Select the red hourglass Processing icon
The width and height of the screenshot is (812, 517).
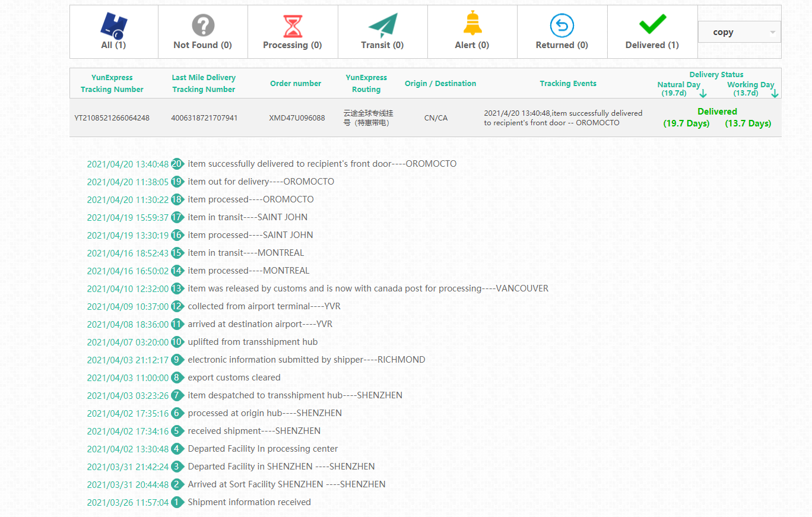(x=293, y=27)
